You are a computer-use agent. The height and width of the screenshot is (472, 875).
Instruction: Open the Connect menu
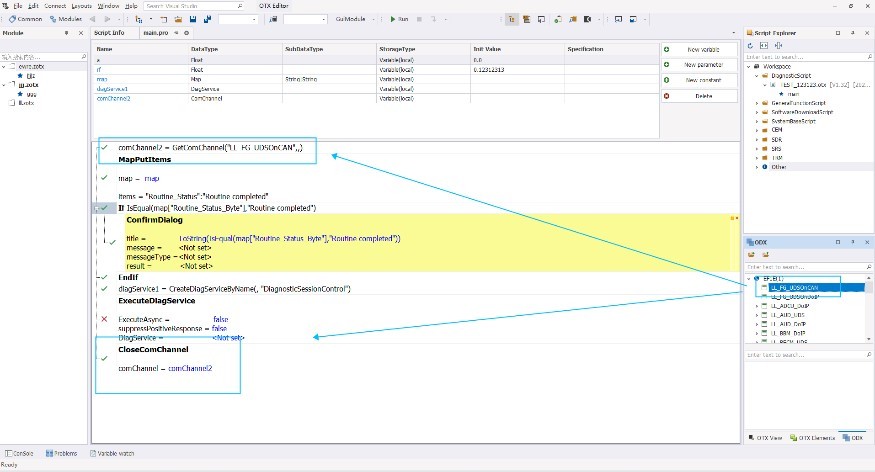[55, 6]
